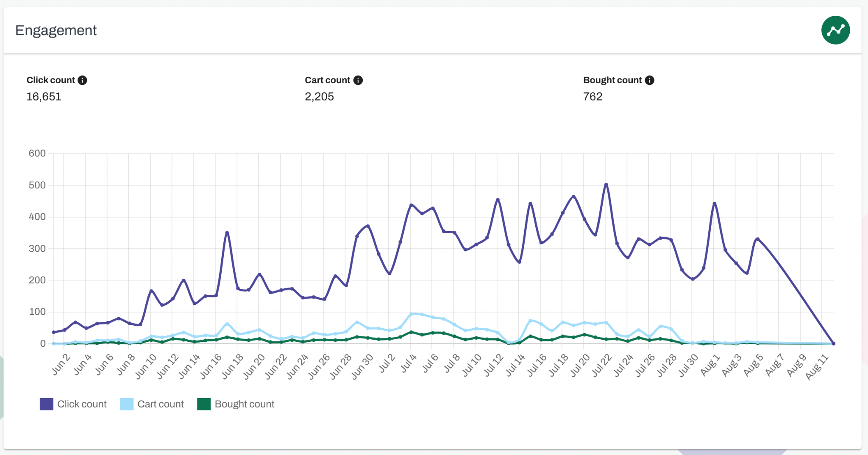
Task: Select the Engagement panel header icon
Action: 835,30
